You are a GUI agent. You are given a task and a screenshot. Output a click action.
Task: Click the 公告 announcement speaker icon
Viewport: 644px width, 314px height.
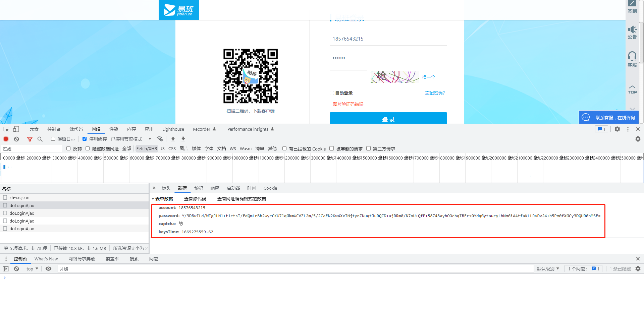tap(632, 33)
